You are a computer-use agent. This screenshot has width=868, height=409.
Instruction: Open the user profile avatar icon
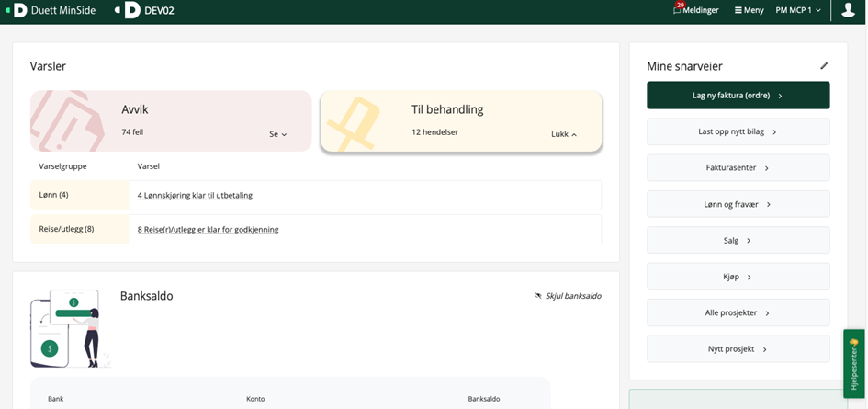coord(848,9)
